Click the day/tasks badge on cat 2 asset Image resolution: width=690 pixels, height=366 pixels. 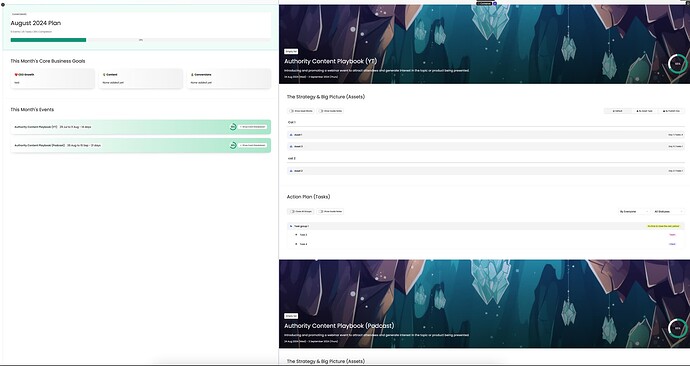tap(675, 171)
